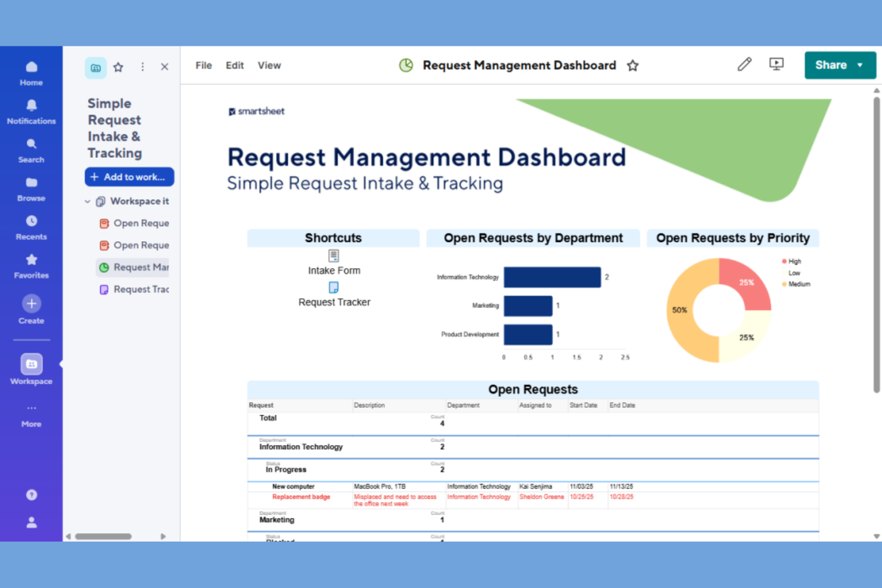This screenshot has width=882, height=588.
Task: Star the Request Management Dashboard
Action: 632,66
